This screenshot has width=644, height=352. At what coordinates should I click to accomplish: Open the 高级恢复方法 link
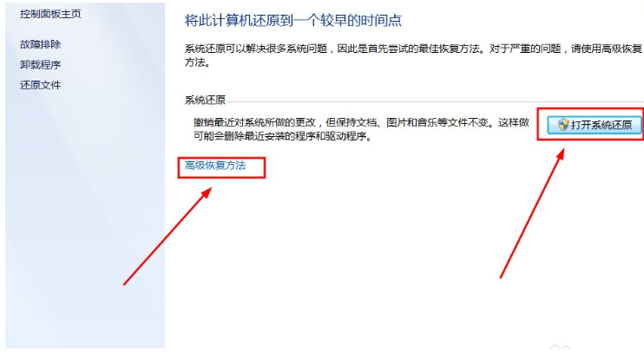pyautogui.click(x=215, y=166)
